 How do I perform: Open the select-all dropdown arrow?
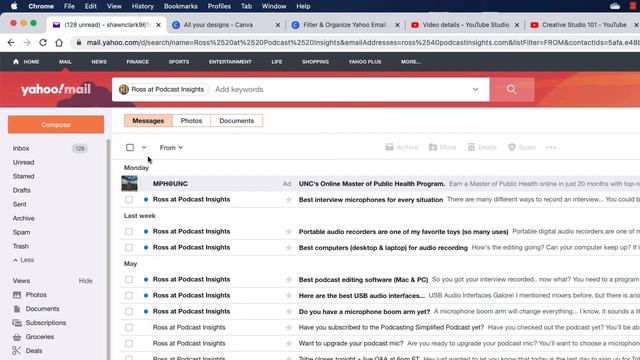pyautogui.click(x=144, y=147)
